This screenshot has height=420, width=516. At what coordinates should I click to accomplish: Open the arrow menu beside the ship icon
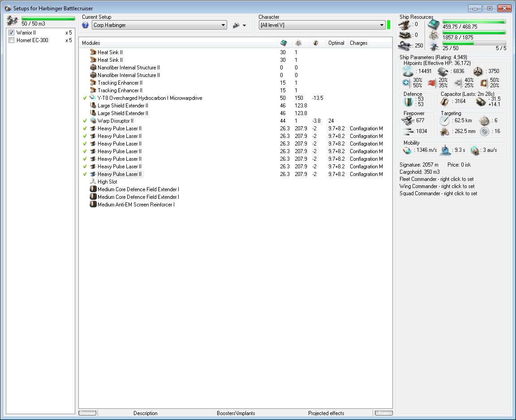[244, 26]
